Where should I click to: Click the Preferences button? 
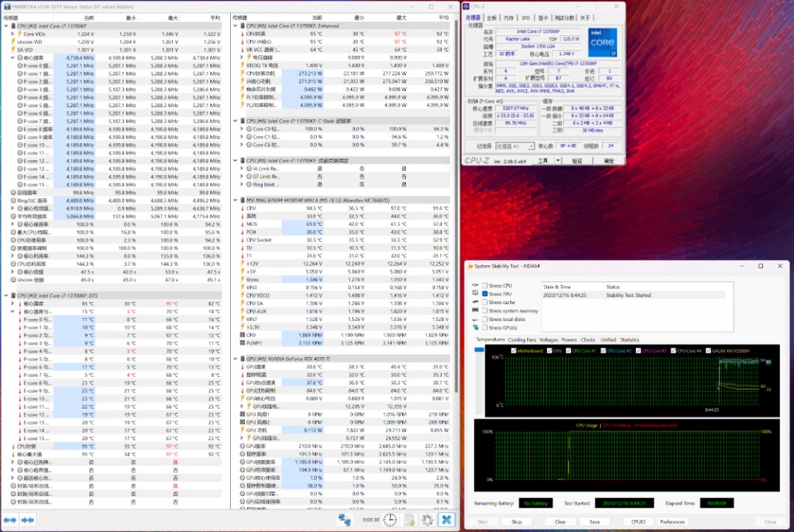pyautogui.click(x=672, y=522)
